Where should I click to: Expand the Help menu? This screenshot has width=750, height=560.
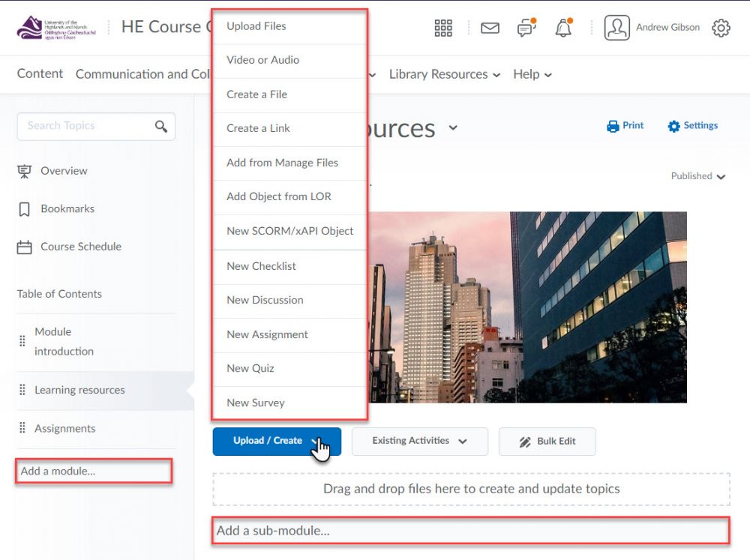[x=532, y=74]
